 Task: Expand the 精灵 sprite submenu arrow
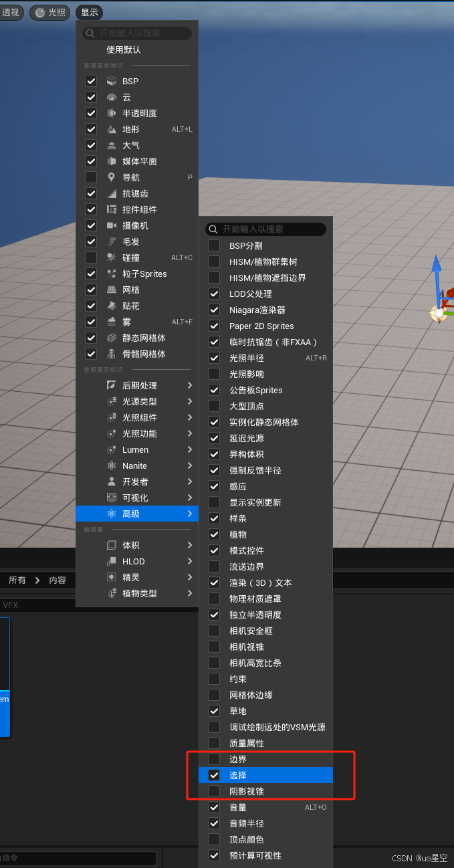coord(190,577)
